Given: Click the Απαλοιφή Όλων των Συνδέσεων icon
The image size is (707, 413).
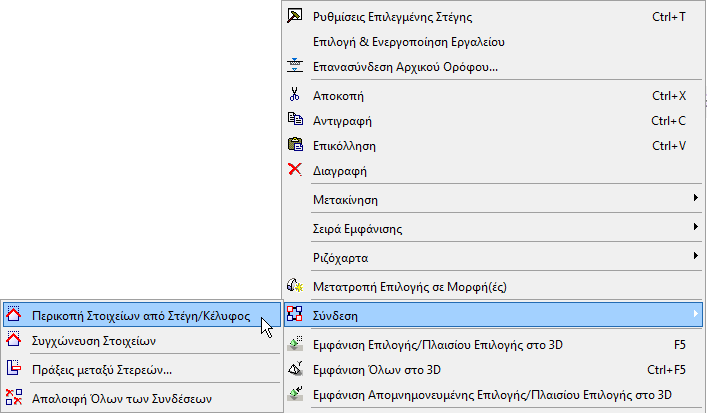Looking at the screenshot, I should pos(13,397).
